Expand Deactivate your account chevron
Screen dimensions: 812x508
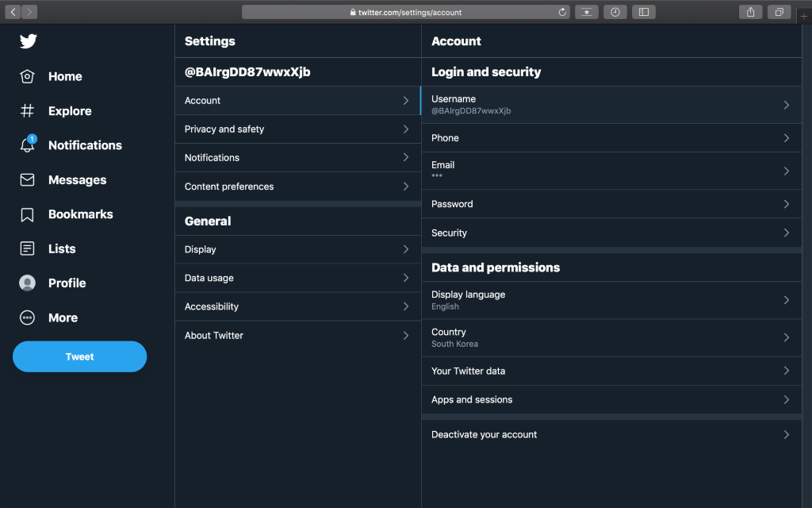786,434
